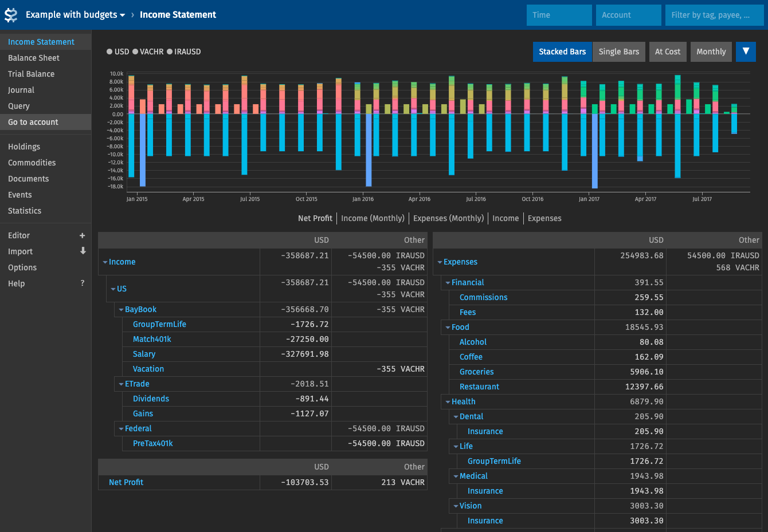Open the Monthly interval selector
768x532 pixels.
click(711, 52)
